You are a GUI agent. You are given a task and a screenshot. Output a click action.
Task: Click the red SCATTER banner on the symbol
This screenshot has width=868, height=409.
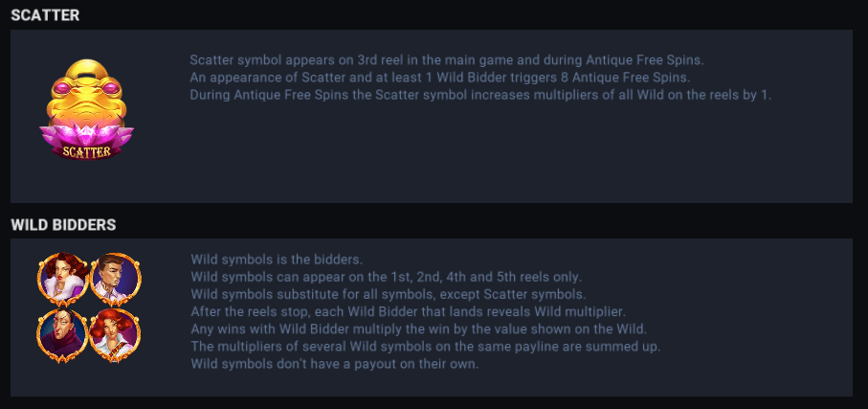(x=87, y=150)
